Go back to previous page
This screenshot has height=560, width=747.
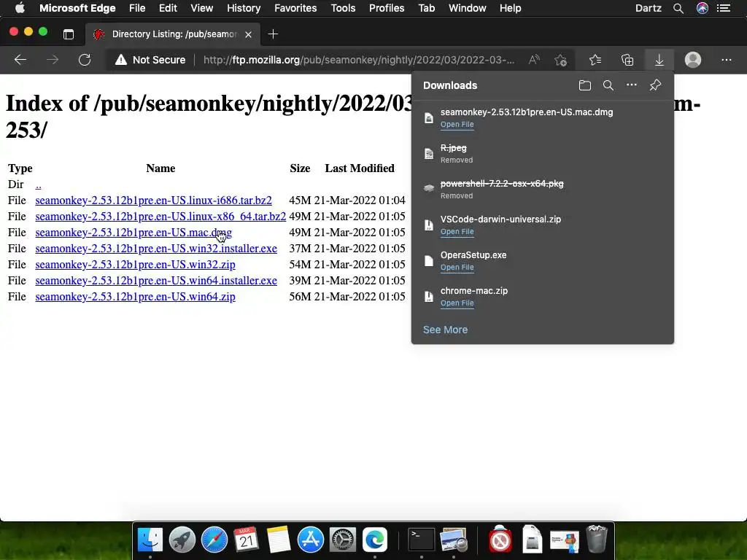pyautogui.click(x=20, y=60)
